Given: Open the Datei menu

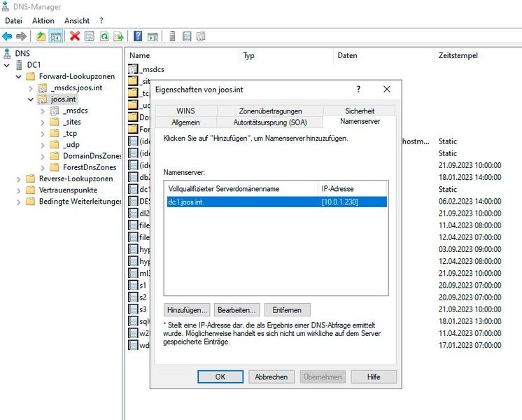Looking at the screenshot, I should [x=14, y=21].
